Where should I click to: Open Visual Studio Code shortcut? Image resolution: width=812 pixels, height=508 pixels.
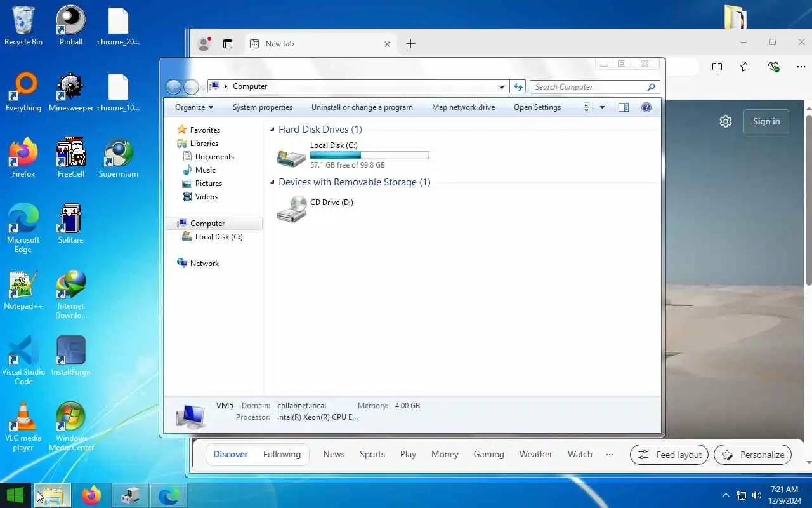[x=23, y=361]
